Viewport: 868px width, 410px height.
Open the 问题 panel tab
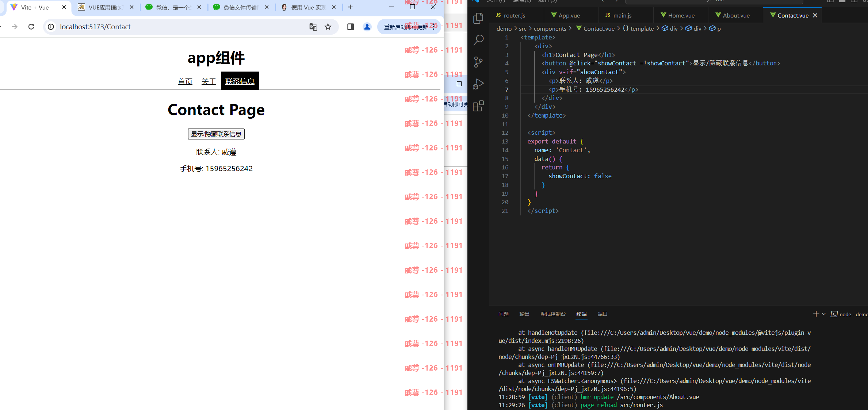click(503, 314)
